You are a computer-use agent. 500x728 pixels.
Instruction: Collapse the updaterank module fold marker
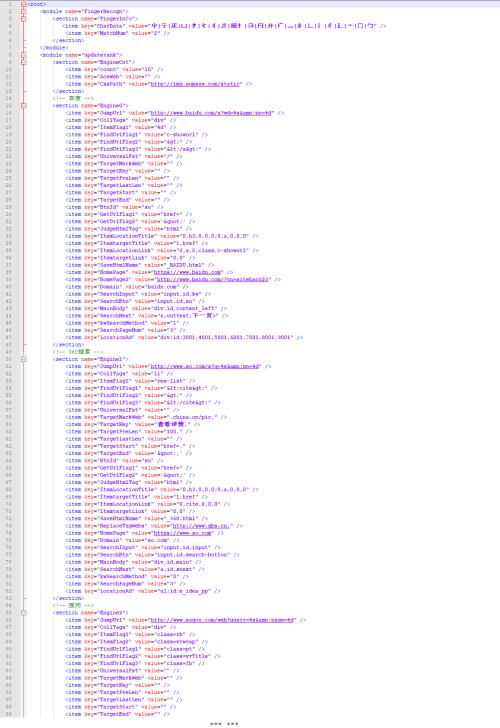(23, 55)
